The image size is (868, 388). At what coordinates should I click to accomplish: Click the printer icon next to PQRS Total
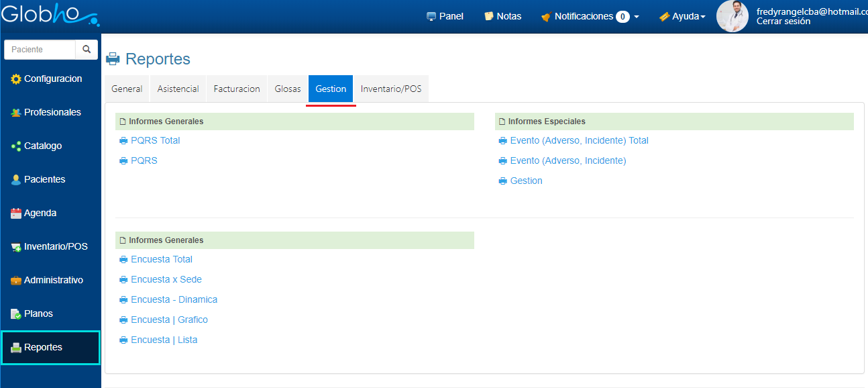123,141
